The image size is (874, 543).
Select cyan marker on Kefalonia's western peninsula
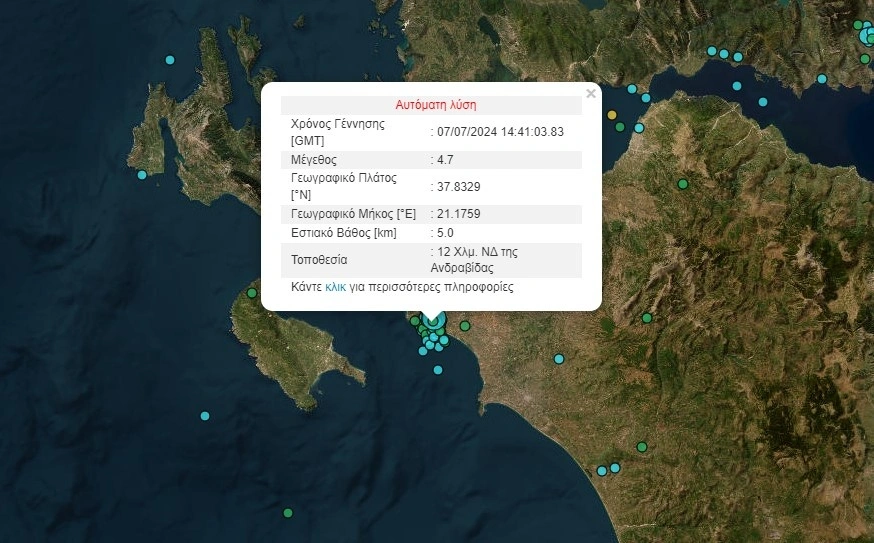[x=142, y=175]
